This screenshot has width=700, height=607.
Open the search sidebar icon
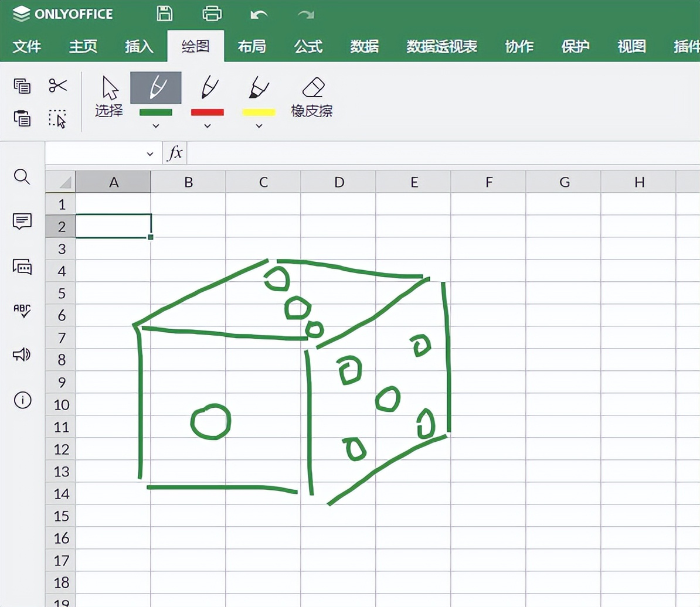[x=22, y=177]
